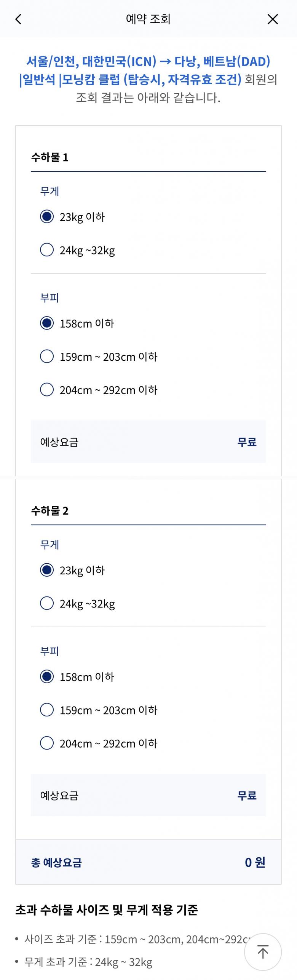Viewport: 297px width, 980px height.
Task: Pick 204cm ~ 292cm 이하 for 수하물 2
Action: 47,743
